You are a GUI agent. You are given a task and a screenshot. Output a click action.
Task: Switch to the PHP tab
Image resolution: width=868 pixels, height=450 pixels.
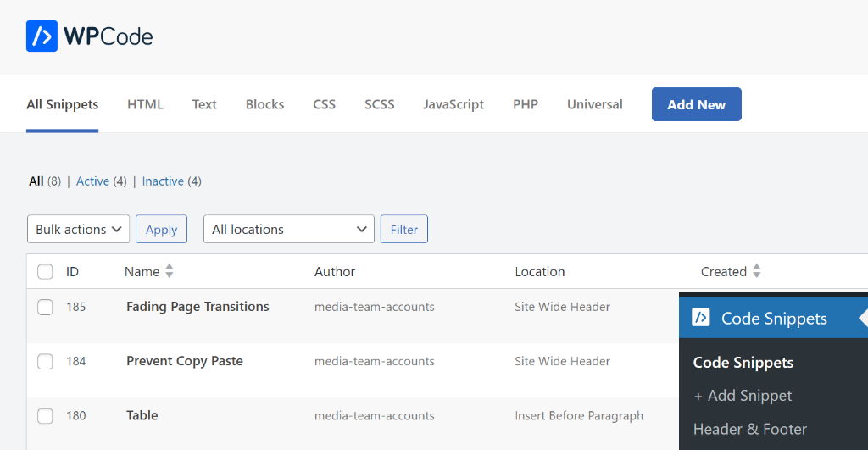[526, 104]
